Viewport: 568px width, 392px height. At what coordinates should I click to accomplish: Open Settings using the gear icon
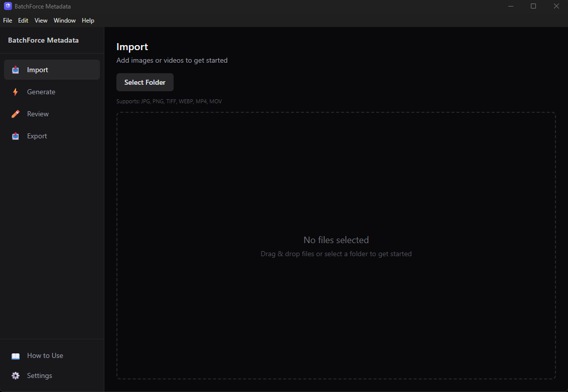(16, 375)
